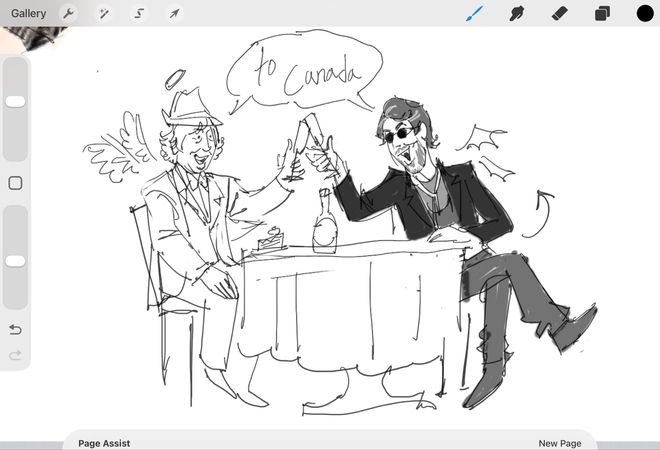The height and width of the screenshot is (450, 660).
Task: Click the brush opacity slider handle
Action: (15, 261)
